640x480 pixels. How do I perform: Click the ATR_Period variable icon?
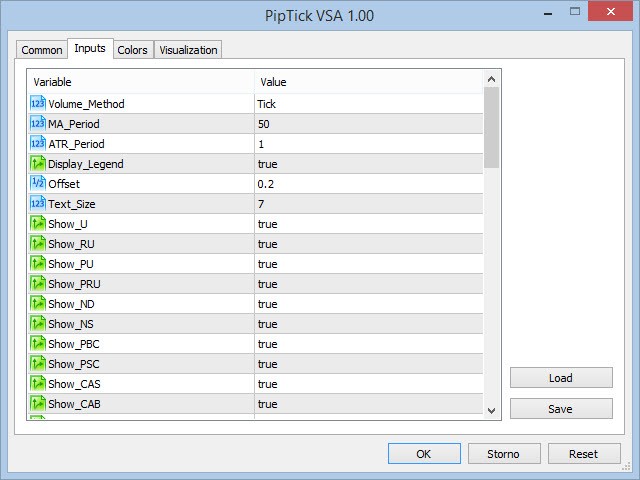click(x=38, y=143)
